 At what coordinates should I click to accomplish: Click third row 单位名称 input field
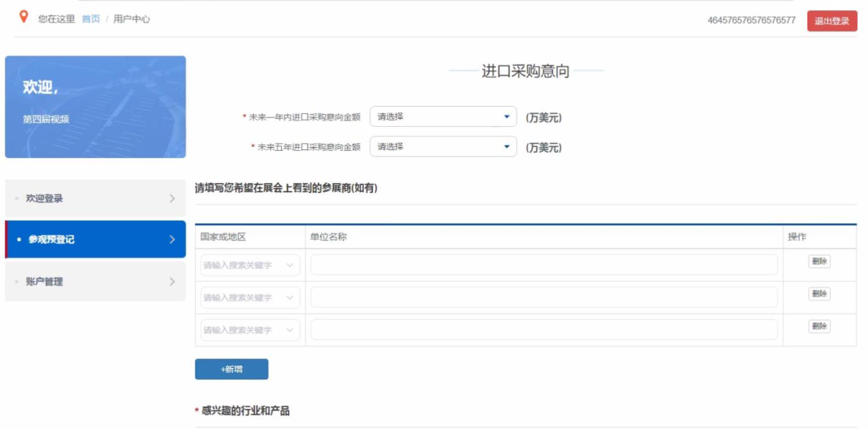click(544, 330)
